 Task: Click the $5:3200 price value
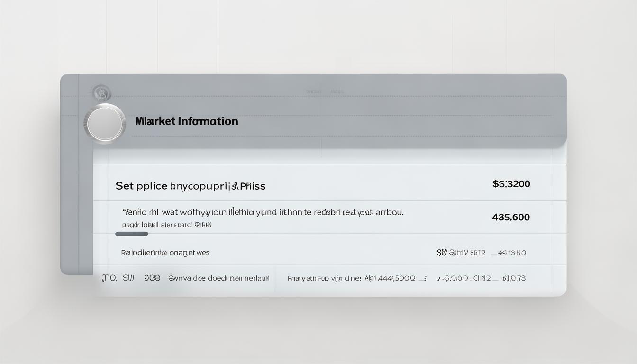[511, 184]
